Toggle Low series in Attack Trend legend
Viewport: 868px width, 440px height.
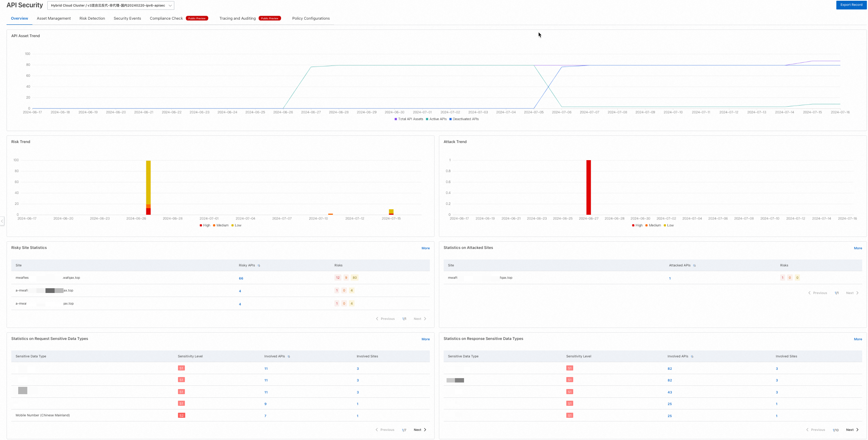(669, 225)
